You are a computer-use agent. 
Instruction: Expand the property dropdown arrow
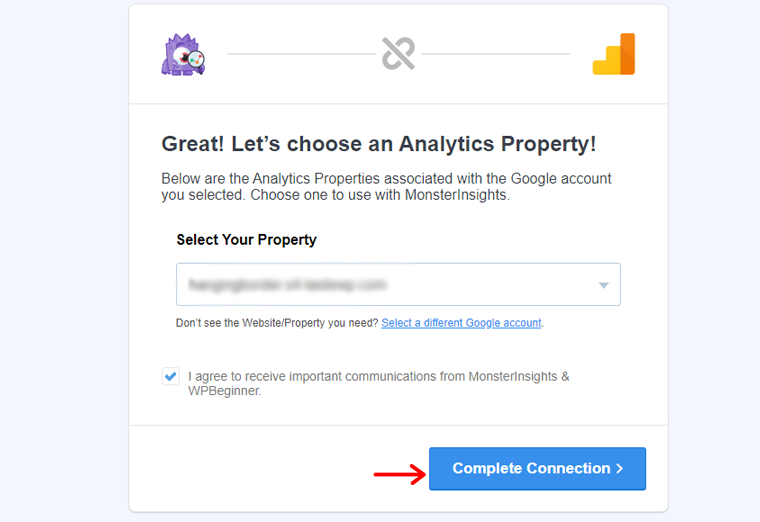[x=603, y=285]
